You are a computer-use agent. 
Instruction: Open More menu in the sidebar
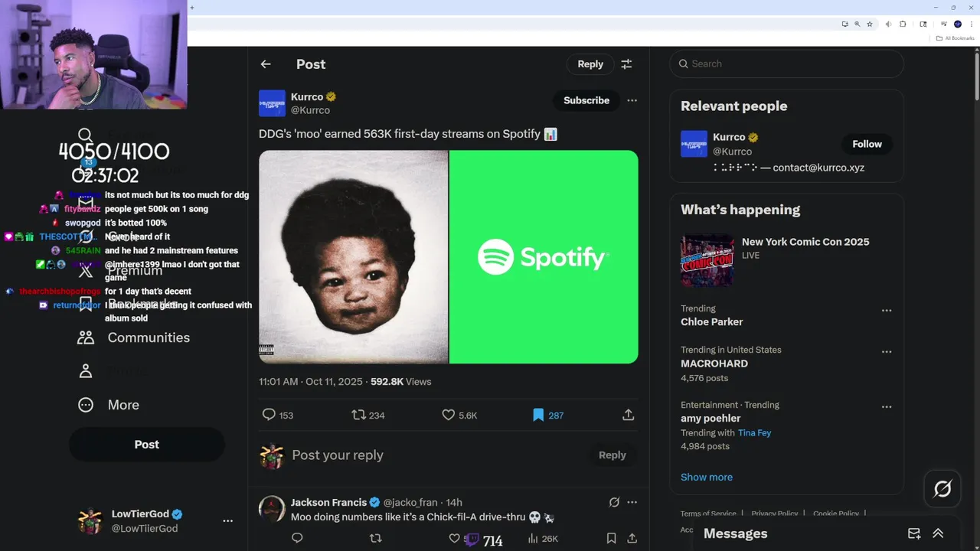109,405
